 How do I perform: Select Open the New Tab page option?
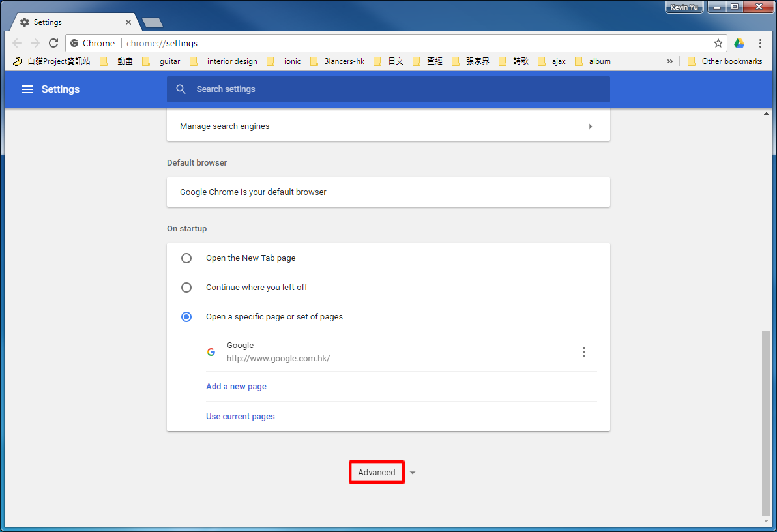tap(186, 258)
